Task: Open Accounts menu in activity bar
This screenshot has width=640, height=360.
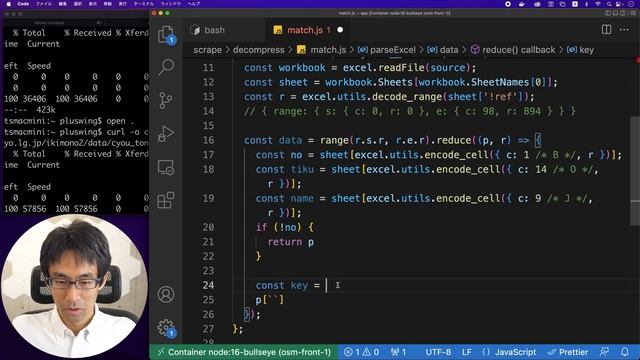Action: tap(166, 294)
